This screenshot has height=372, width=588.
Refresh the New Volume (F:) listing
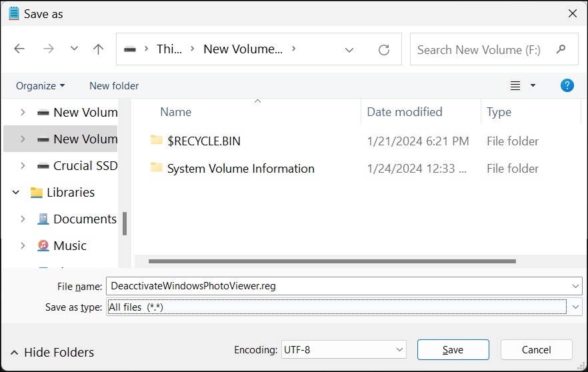[x=383, y=49]
